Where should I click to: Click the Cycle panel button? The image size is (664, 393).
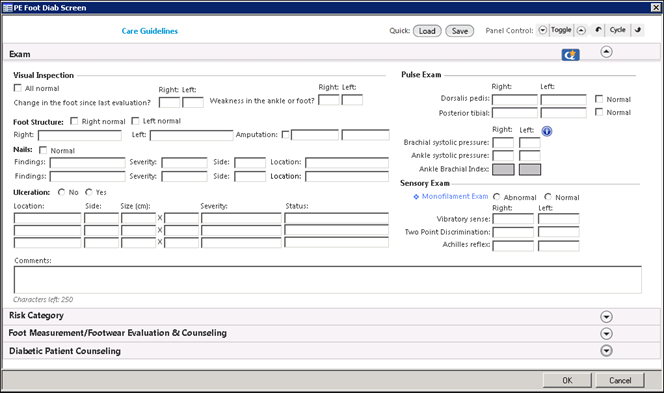617,30
